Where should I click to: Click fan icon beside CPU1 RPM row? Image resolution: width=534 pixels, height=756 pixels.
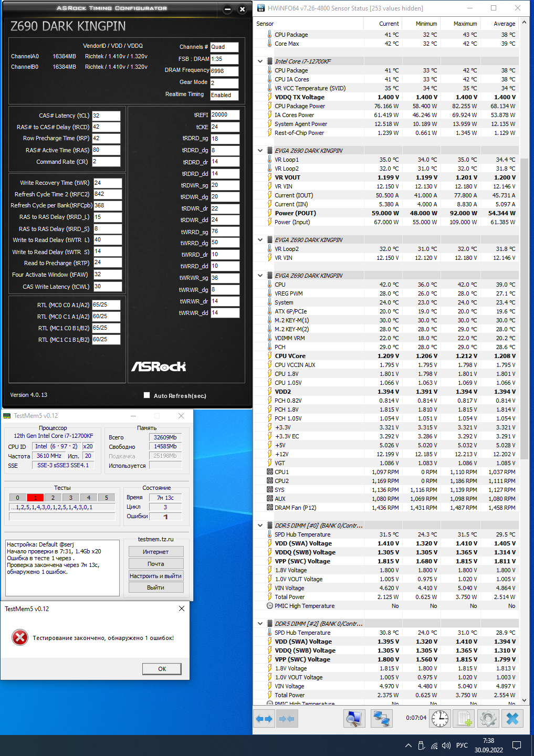click(270, 472)
